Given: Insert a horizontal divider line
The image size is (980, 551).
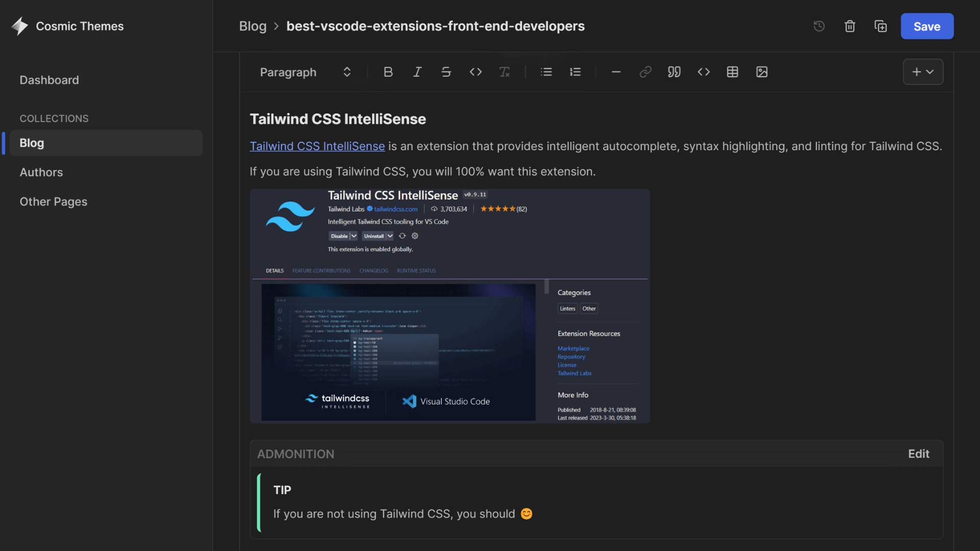Looking at the screenshot, I should pyautogui.click(x=616, y=72).
